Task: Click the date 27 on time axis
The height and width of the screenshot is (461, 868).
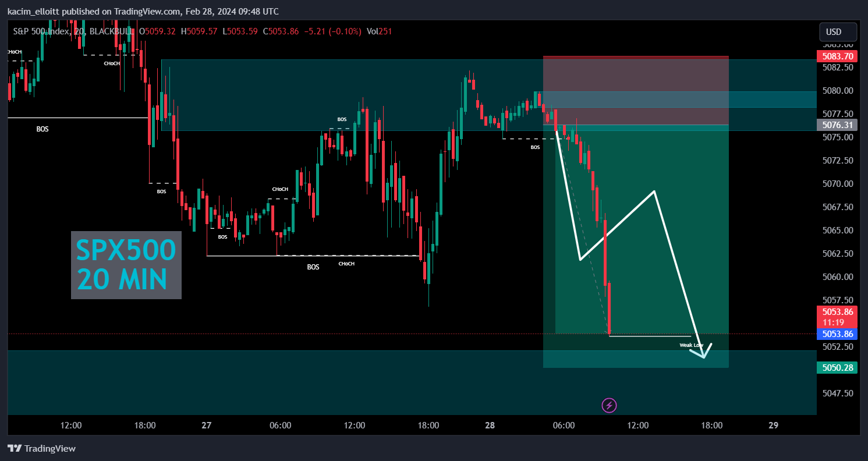Action: tap(206, 425)
